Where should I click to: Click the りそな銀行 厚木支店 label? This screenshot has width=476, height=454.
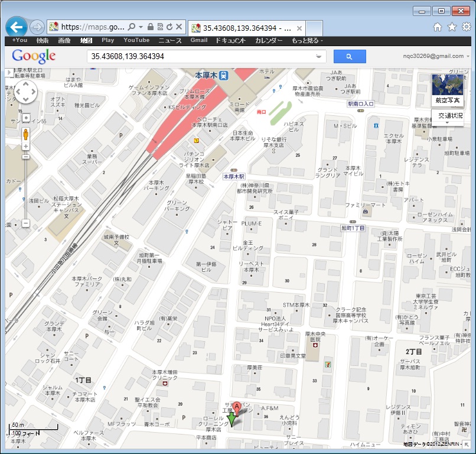(x=274, y=142)
